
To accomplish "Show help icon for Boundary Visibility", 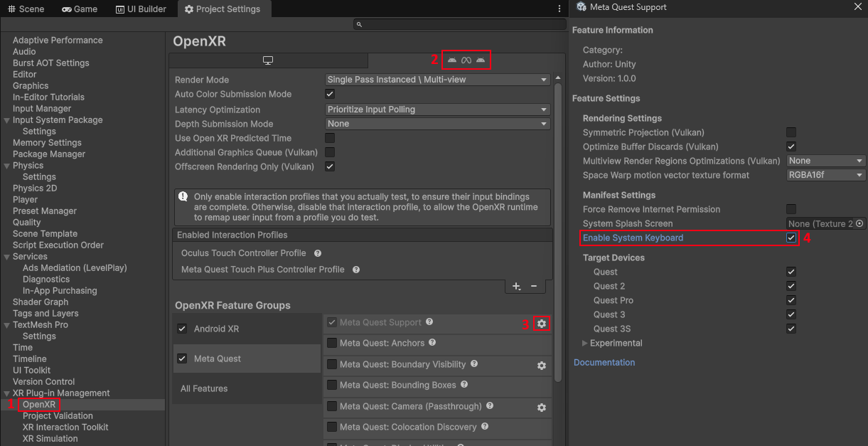I will click(x=474, y=363).
